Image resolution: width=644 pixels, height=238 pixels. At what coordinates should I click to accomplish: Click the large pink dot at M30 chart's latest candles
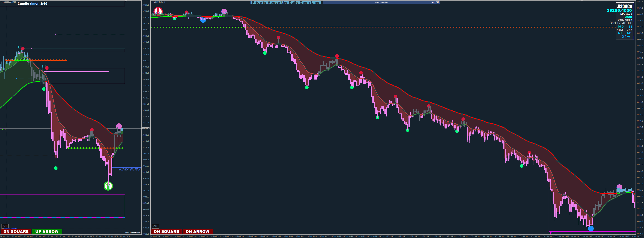tap(119, 126)
